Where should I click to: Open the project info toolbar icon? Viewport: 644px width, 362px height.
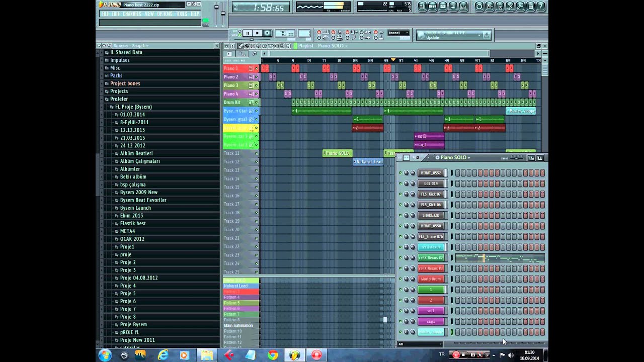pyautogui.click(x=531, y=7)
